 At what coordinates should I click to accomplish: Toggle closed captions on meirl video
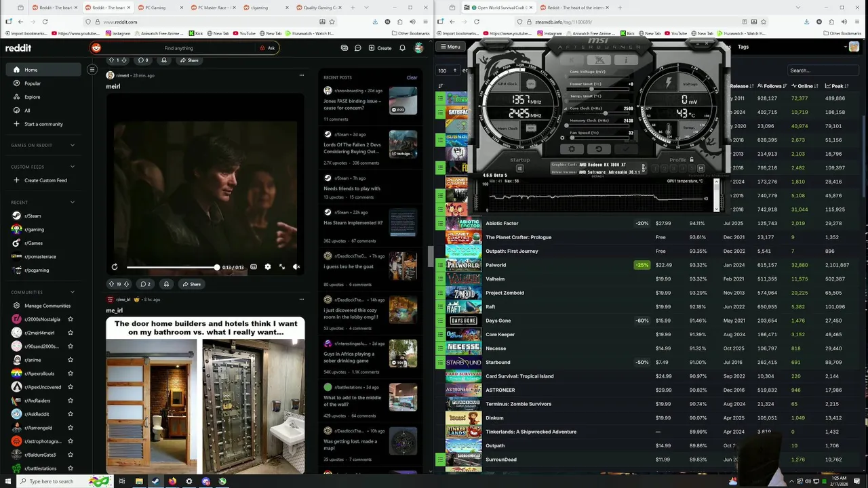tap(254, 267)
